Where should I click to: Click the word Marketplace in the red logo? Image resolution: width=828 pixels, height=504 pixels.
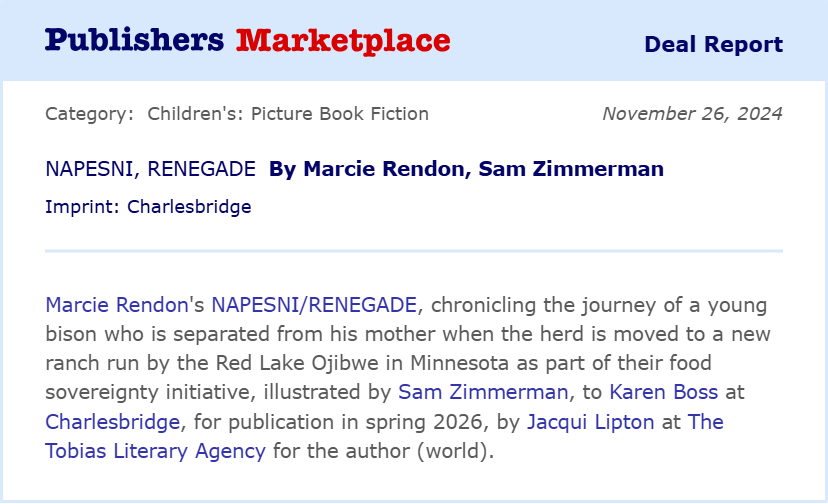click(x=343, y=41)
